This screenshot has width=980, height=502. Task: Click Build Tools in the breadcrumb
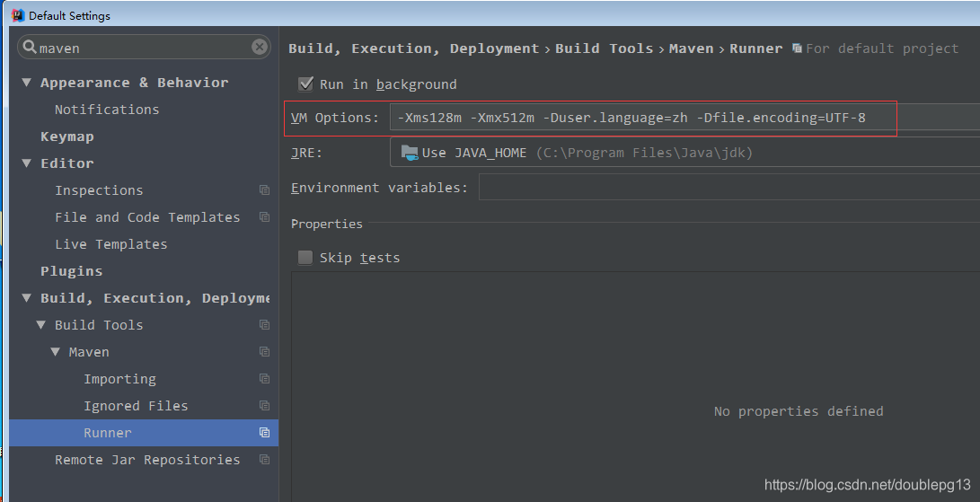coord(604,48)
